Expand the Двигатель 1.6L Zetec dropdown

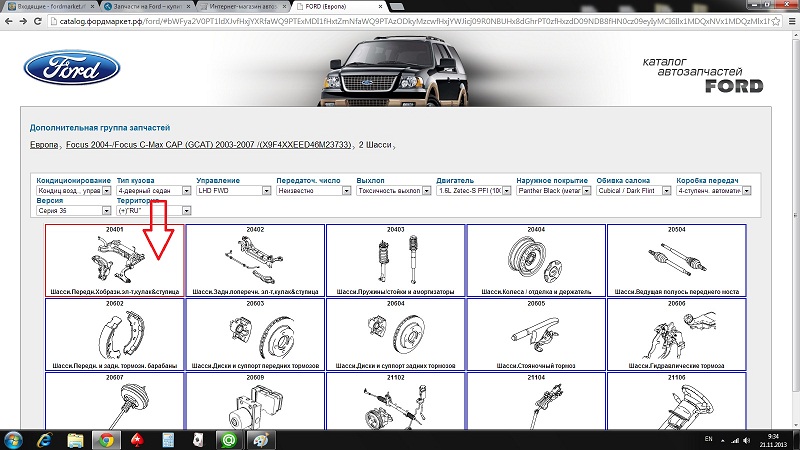click(473, 190)
